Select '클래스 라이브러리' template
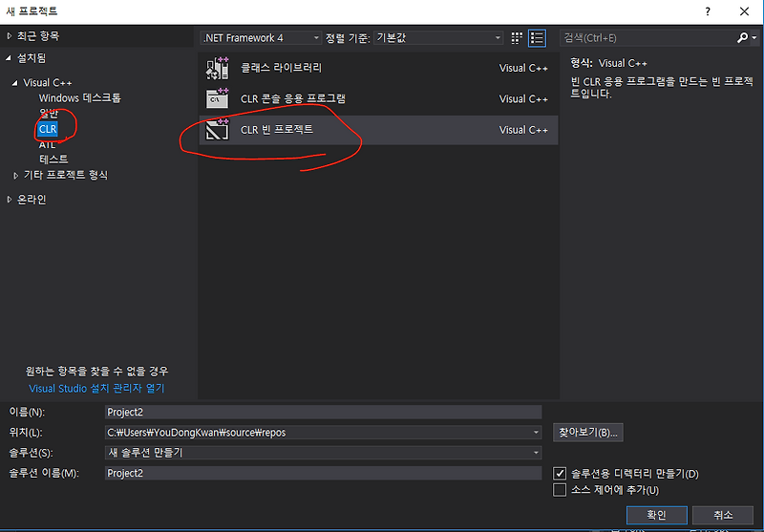The width and height of the screenshot is (764, 532). (x=378, y=68)
